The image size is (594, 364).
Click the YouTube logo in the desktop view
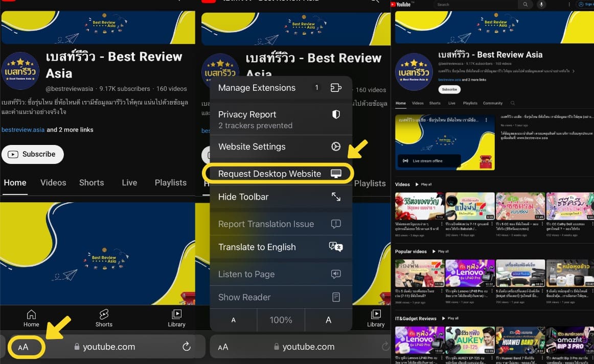tap(401, 5)
